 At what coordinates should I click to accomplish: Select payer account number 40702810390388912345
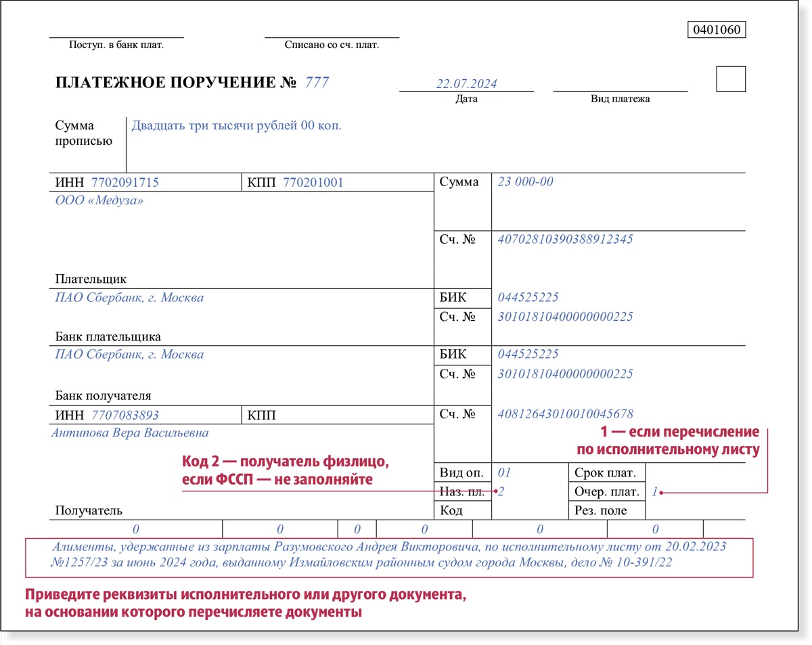tap(565, 240)
